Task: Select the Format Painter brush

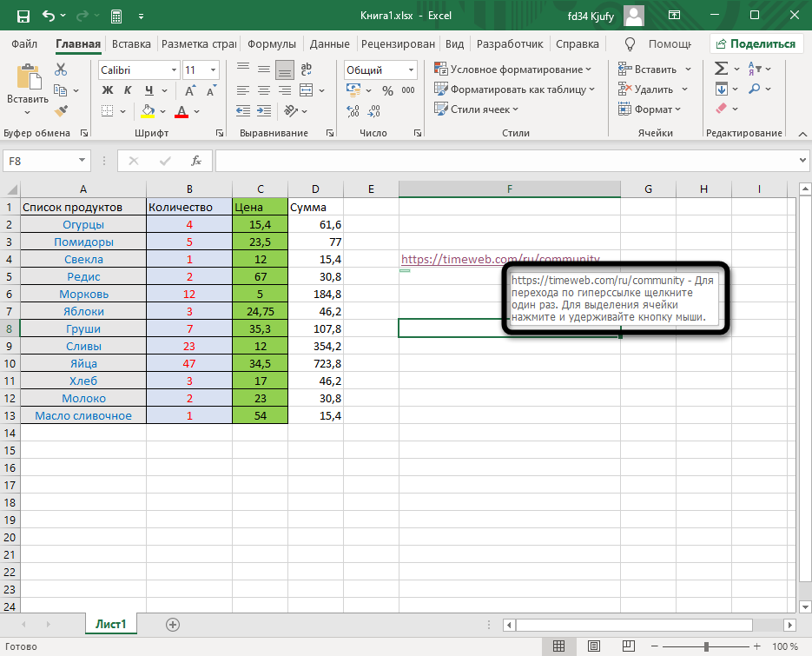Action: click(x=61, y=110)
